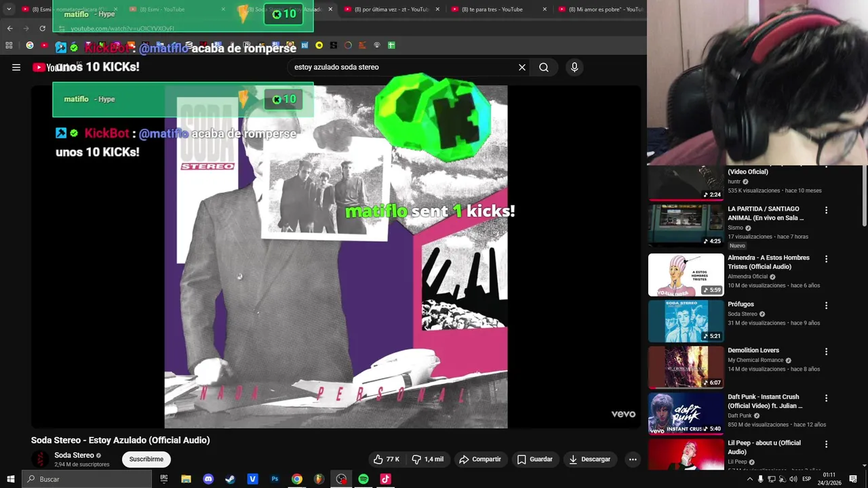Subscribe with the Suscribirme button
The width and height of the screenshot is (868, 488).
click(146, 460)
